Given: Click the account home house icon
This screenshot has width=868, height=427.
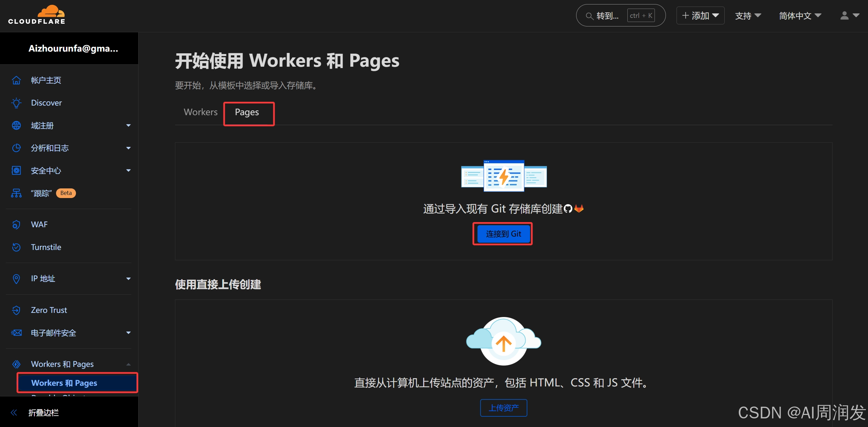Looking at the screenshot, I should pos(16,80).
